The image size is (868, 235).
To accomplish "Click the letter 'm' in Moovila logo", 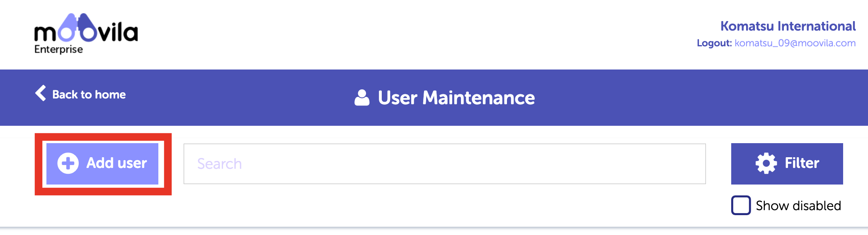I will pos(45,34).
